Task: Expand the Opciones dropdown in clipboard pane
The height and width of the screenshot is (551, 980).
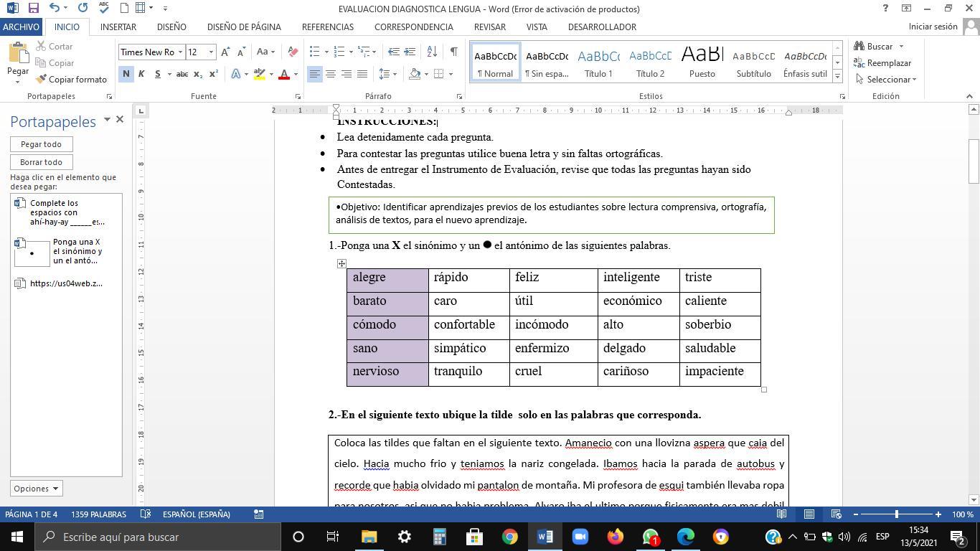Action: pos(36,489)
